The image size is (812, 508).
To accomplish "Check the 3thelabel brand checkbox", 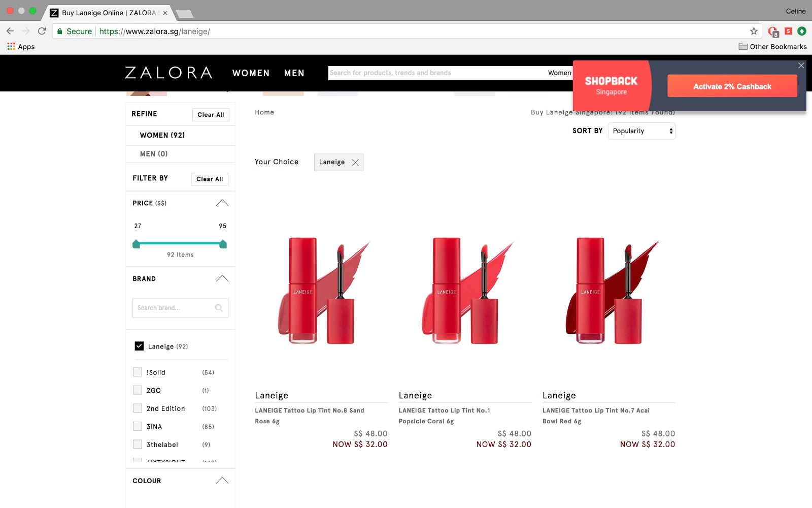I will [x=138, y=444].
